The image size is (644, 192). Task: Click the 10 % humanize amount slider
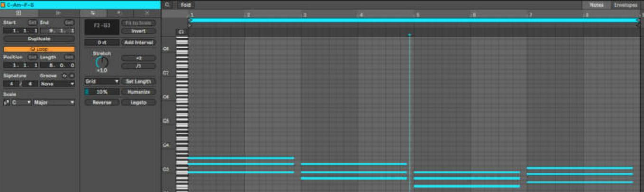point(102,92)
